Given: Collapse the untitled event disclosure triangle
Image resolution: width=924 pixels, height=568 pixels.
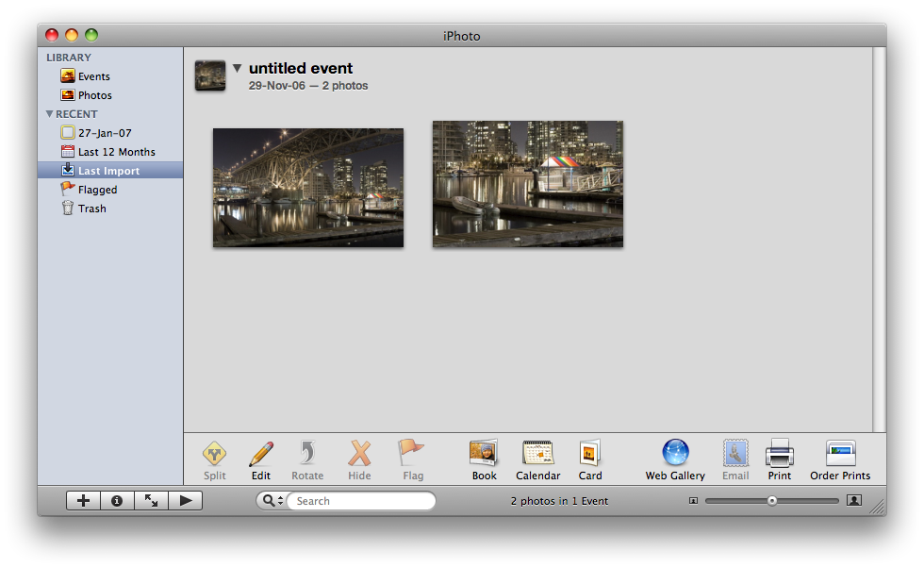Looking at the screenshot, I should [x=238, y=68].
